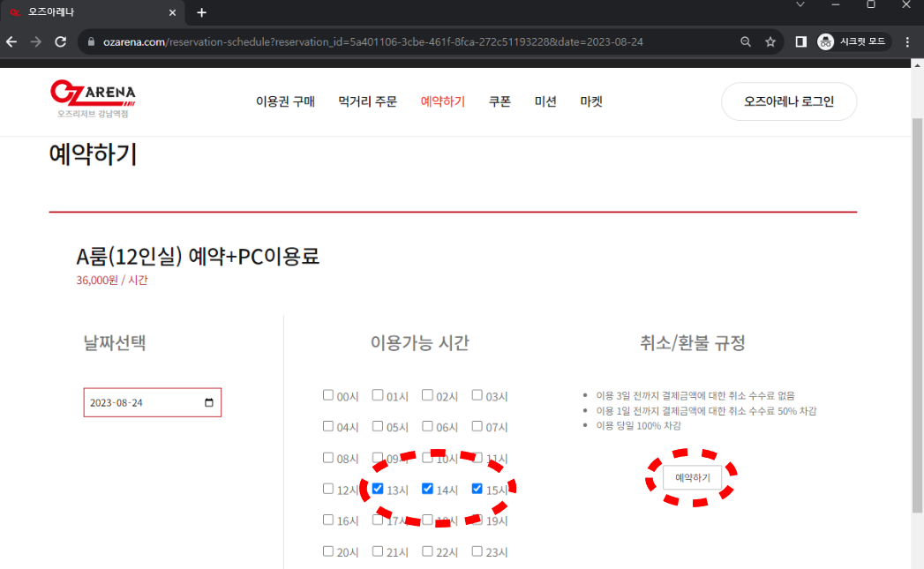Open Chrome three-dot menu
Image resolution: width=924 pixels, height=569 pixels.
click(908, 41)
